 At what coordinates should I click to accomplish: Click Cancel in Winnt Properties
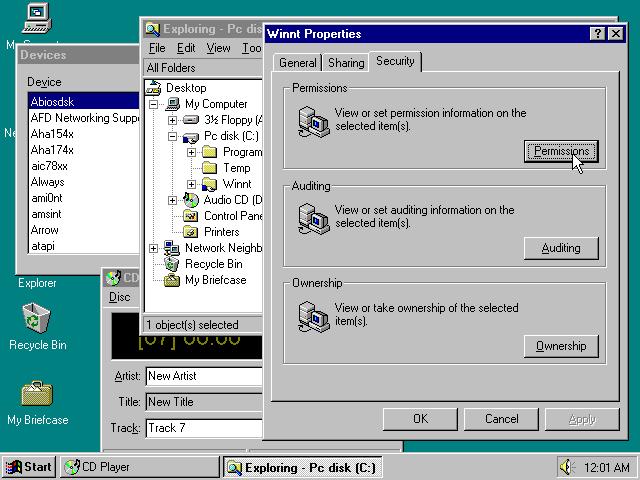coord(501,419)
